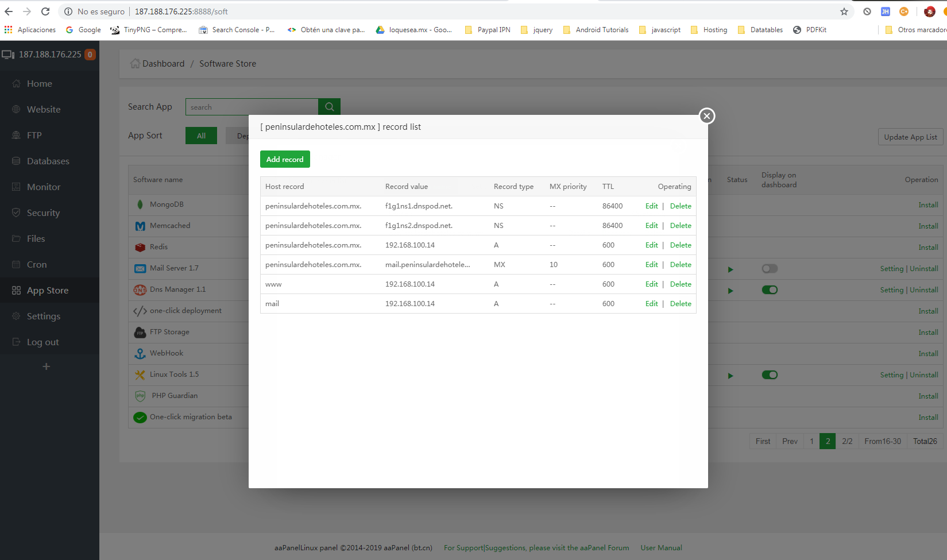
Task: Click the browser reload icon
Action: point(45,11)
